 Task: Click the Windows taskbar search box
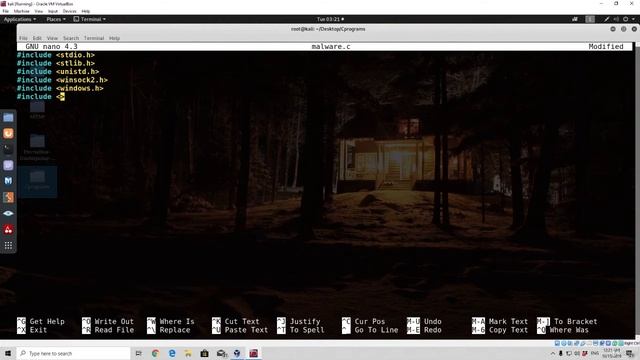pos(73,353)
